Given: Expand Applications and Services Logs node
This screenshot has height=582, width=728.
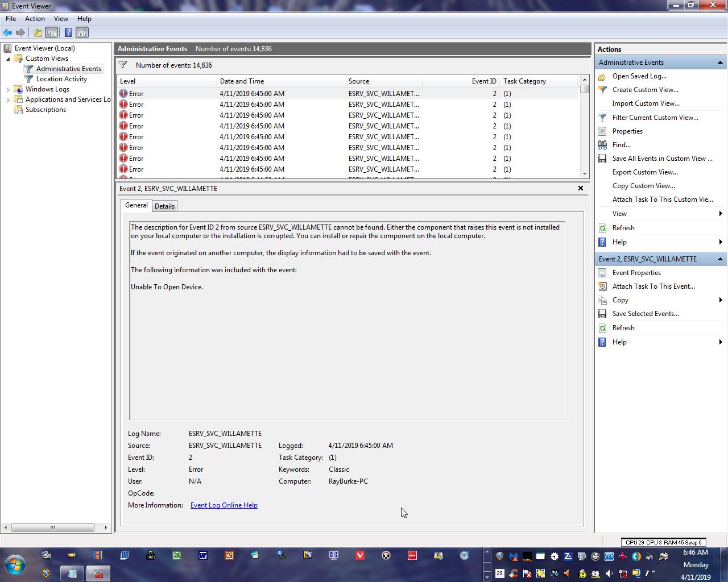Looking at the screenshot, I should click(8, 99).
